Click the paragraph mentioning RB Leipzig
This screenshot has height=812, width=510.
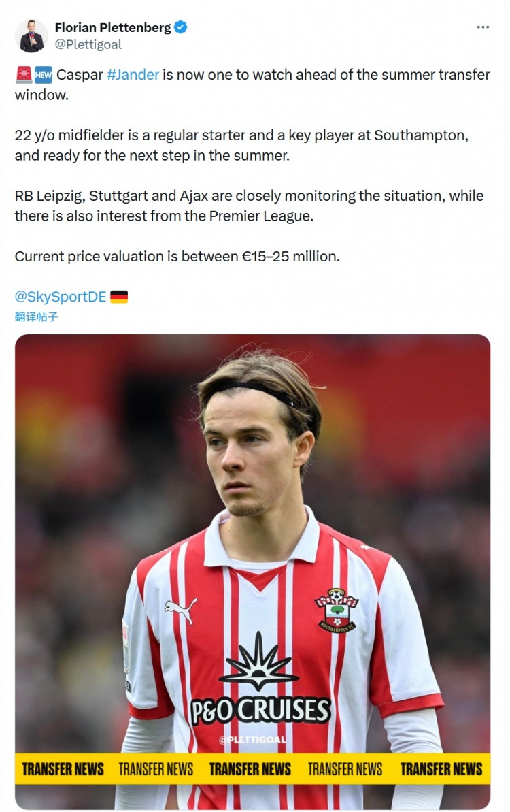[250, 206]
